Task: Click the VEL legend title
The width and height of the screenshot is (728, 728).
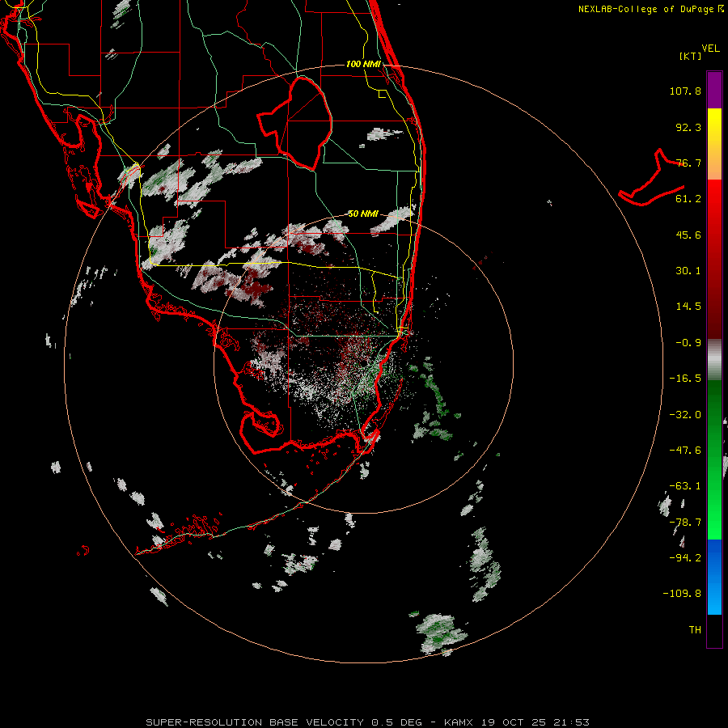Action: click(710, 49)
